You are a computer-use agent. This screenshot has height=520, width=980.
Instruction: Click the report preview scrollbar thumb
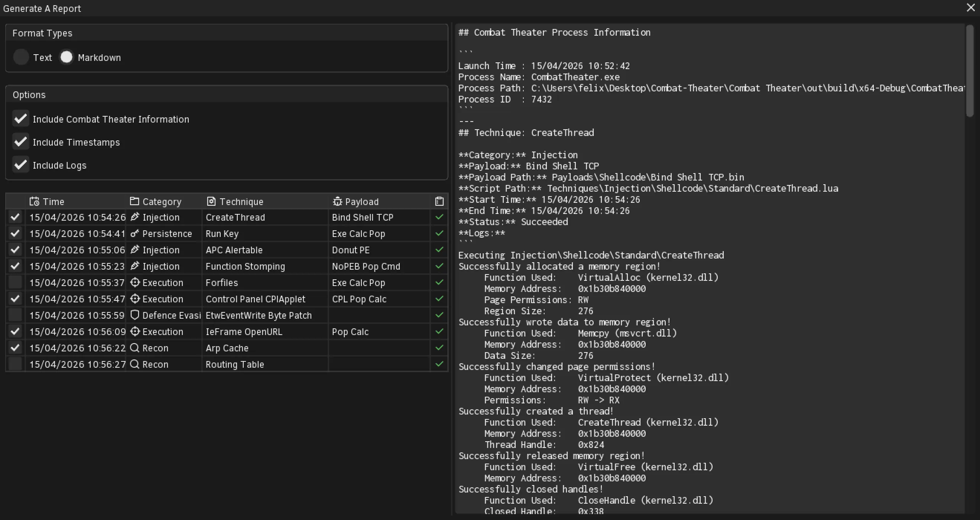[970, 71]
